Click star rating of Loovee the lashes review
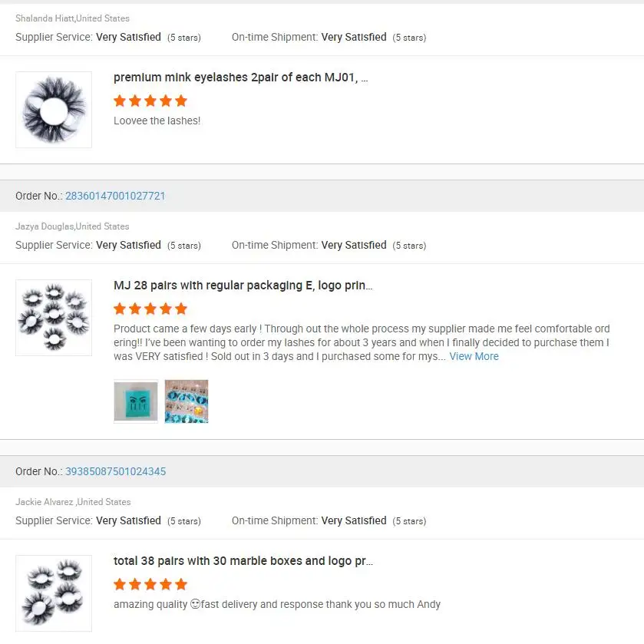This screenshot has height=644, width=644. pyautogui.click(x=150, y=101)
